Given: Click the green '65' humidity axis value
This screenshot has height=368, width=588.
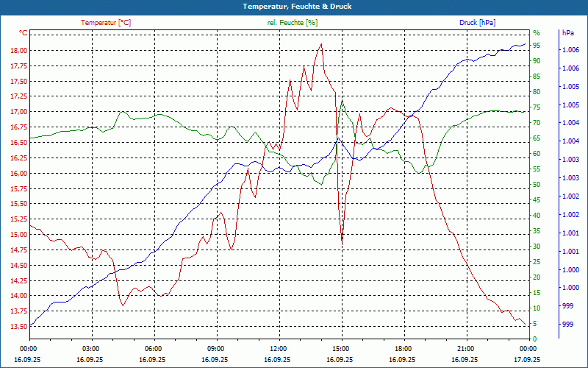Looking at the screenshot, I should click(537, 138).
